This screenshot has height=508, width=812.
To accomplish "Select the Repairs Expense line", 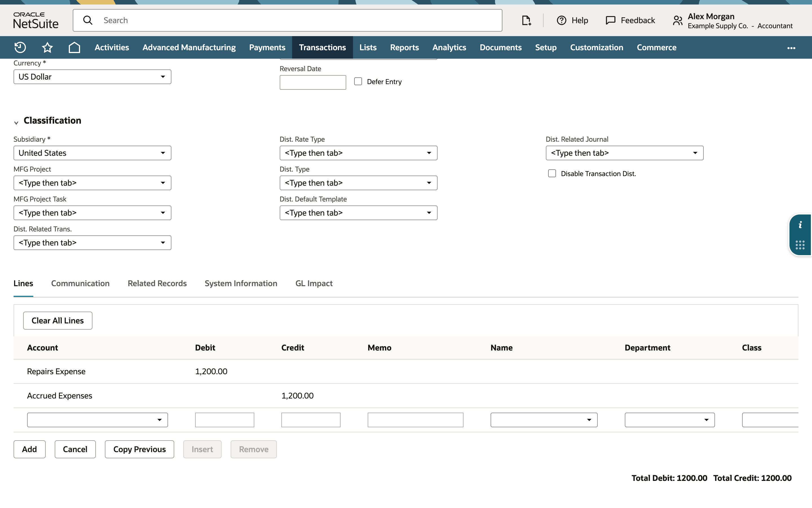I will [406, 372].
